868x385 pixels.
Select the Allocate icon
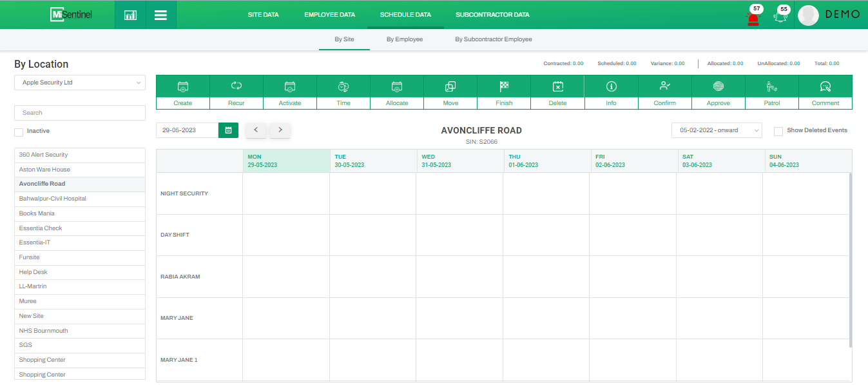(x=397, y=86)
